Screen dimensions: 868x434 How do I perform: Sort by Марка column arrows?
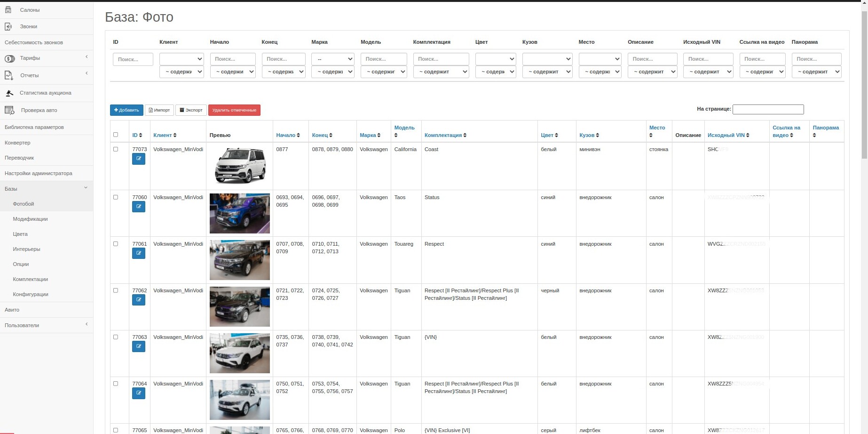[379, 136]
